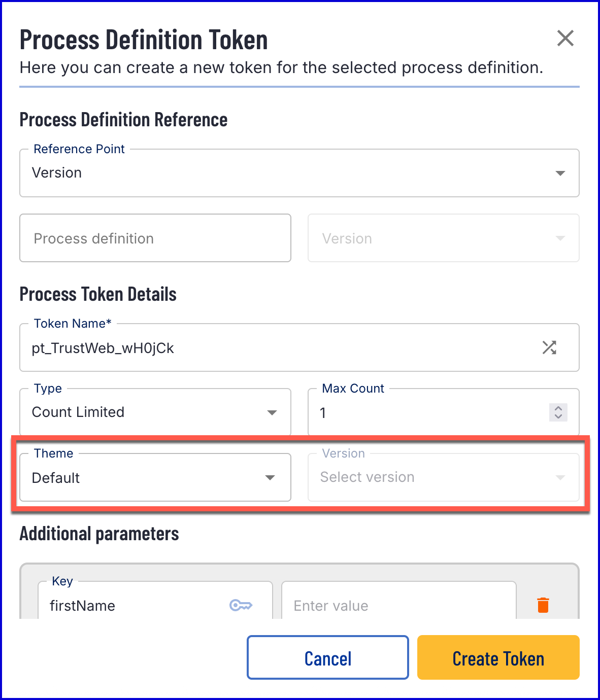Delete the firstName parameter with trash icon
Screen dimensions: 600x700
(543, 605)
